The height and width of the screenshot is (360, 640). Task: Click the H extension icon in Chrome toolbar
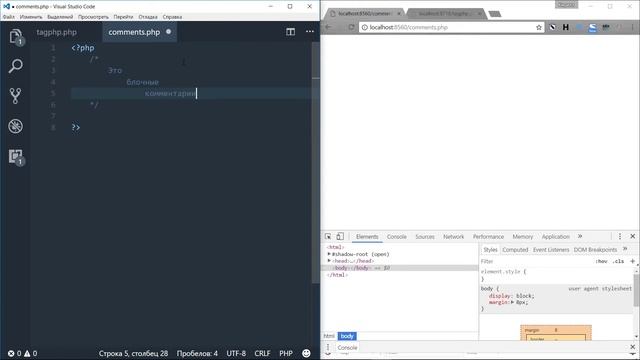click(566, 27)
